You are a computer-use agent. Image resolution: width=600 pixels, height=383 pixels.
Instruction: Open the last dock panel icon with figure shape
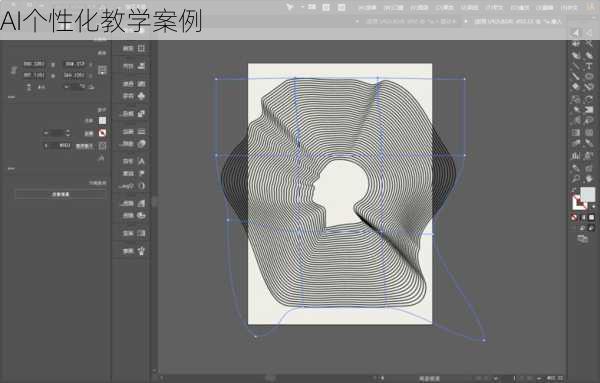tap(141, 251)
